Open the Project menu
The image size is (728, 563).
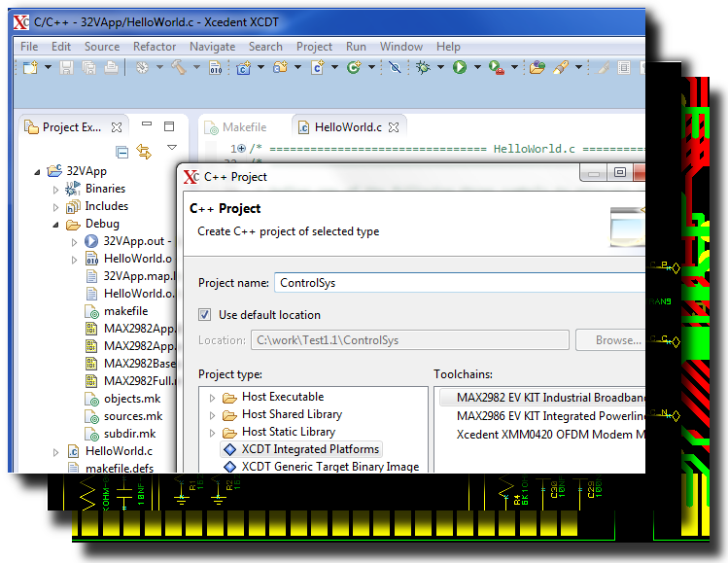click(314, 47)
